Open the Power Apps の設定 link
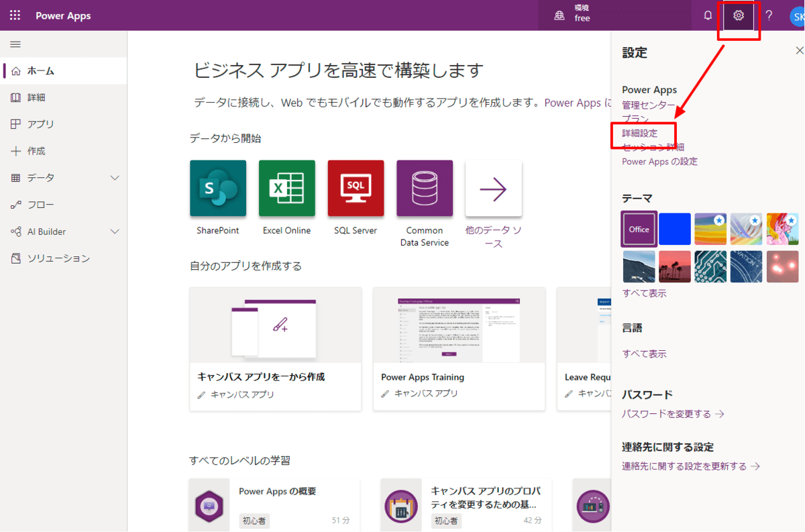 pyautogui.click(x=659, y=162)
